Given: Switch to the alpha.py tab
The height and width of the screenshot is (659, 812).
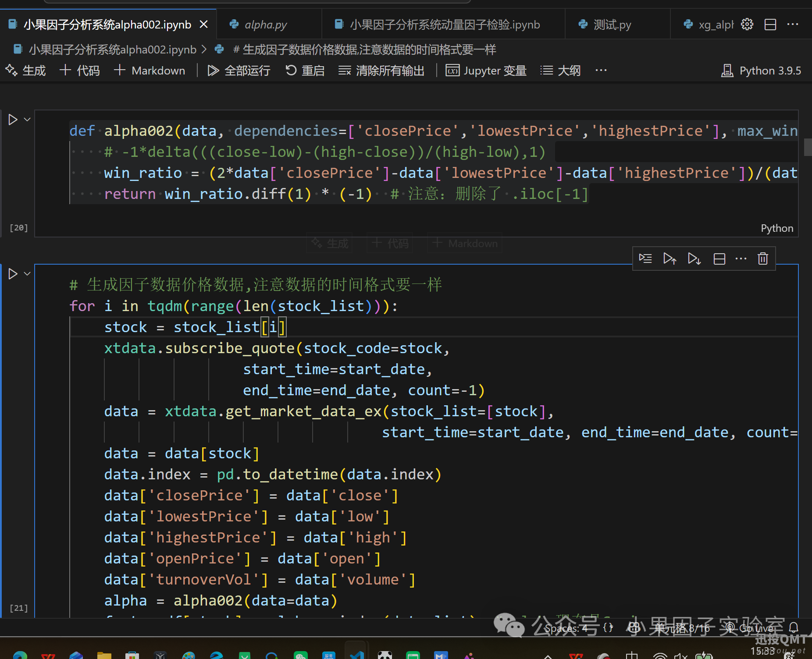Looking at the screenshot, I should click(x=269, y=25).
